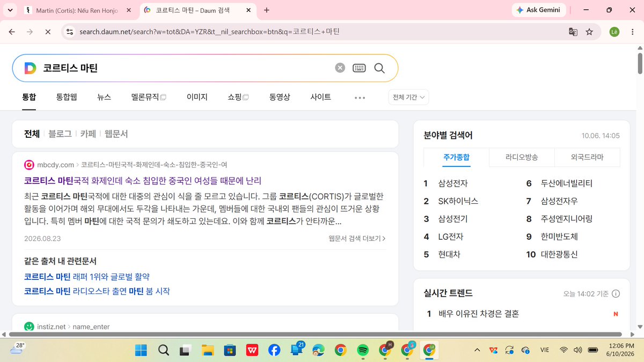This screenshot has width=644, height=362.
Task: Switch to the 동영상 tab
Action: pyautogui.click(x=280, y=97)
